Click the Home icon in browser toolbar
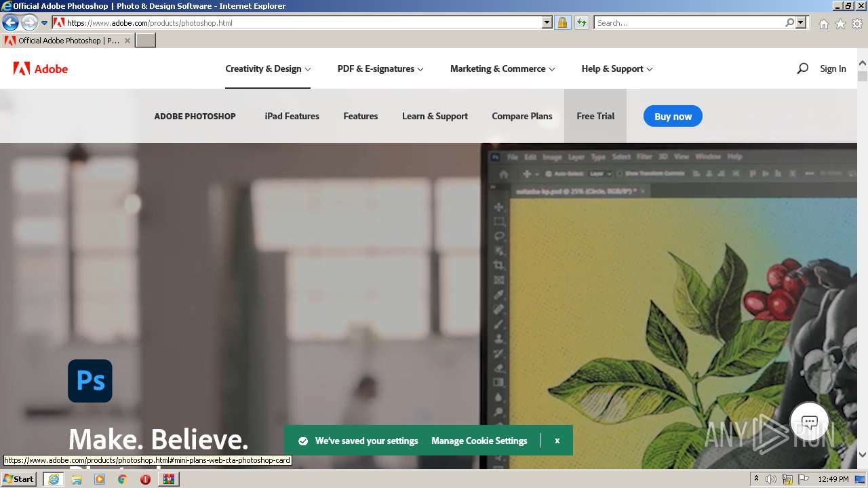This screenshot has height=488, width=868. pyautogui.click(x=823, y=23)
